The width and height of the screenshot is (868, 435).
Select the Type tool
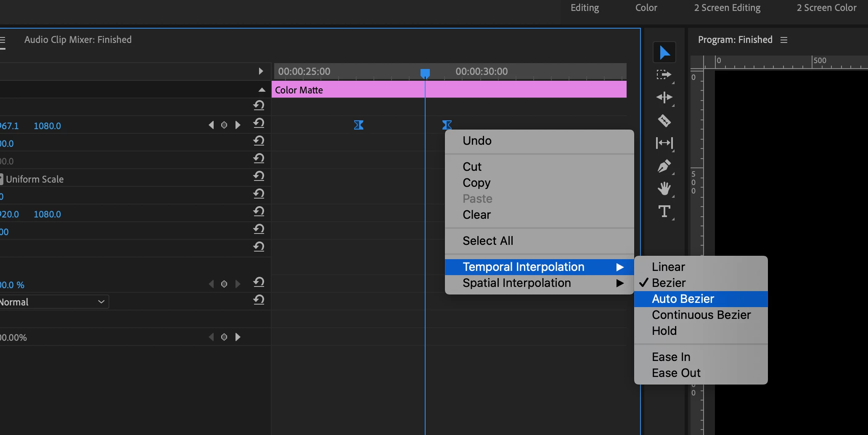tap(664, 211)
